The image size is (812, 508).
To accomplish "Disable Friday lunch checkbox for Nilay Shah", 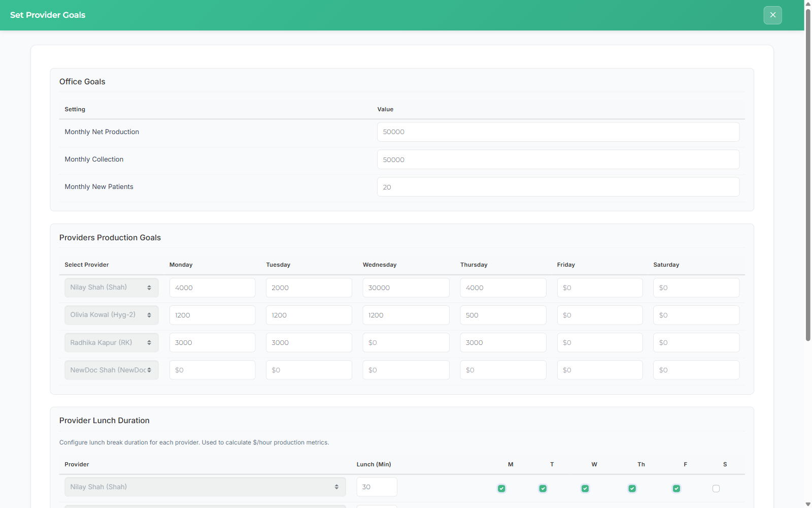I will coord(676,489).
